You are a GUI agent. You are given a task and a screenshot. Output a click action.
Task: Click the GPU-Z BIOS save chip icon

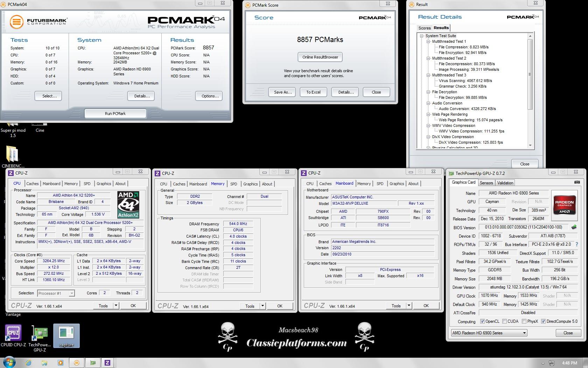(x=574, y=227)
